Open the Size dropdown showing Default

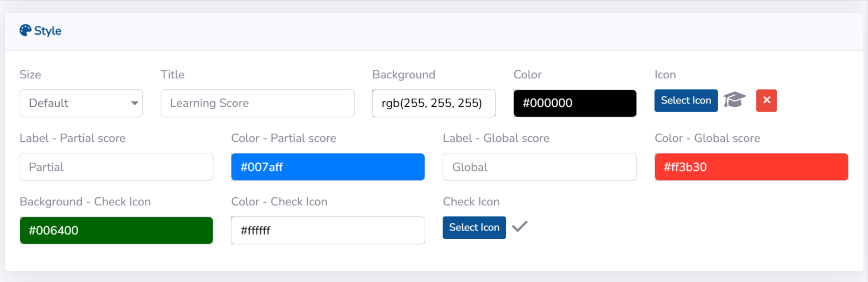pos(81,103)
